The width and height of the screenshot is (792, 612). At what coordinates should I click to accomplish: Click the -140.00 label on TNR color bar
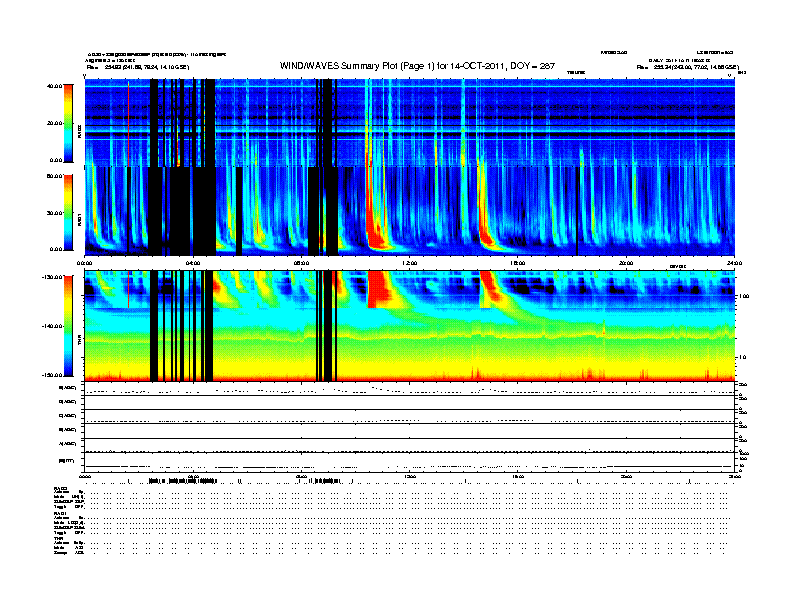(52, 326)
